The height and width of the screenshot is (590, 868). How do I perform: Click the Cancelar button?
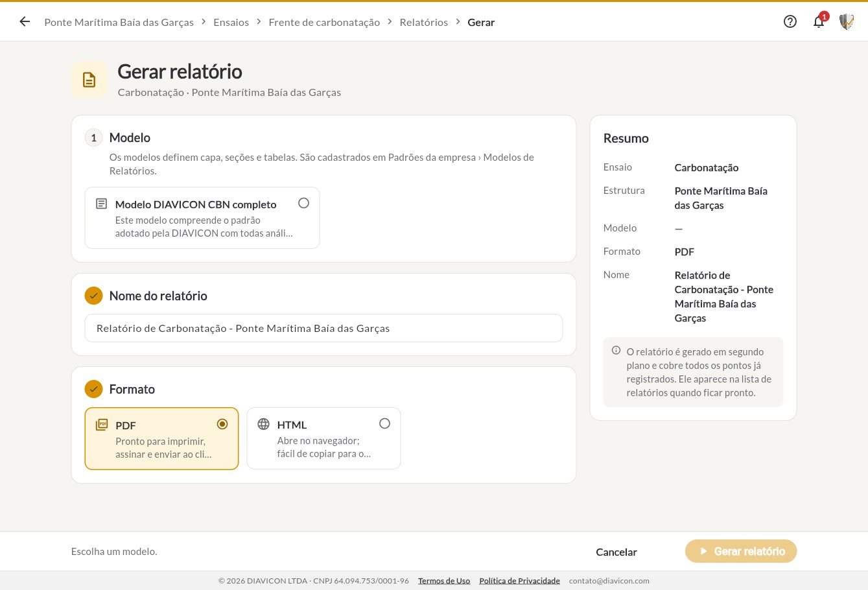616,552
